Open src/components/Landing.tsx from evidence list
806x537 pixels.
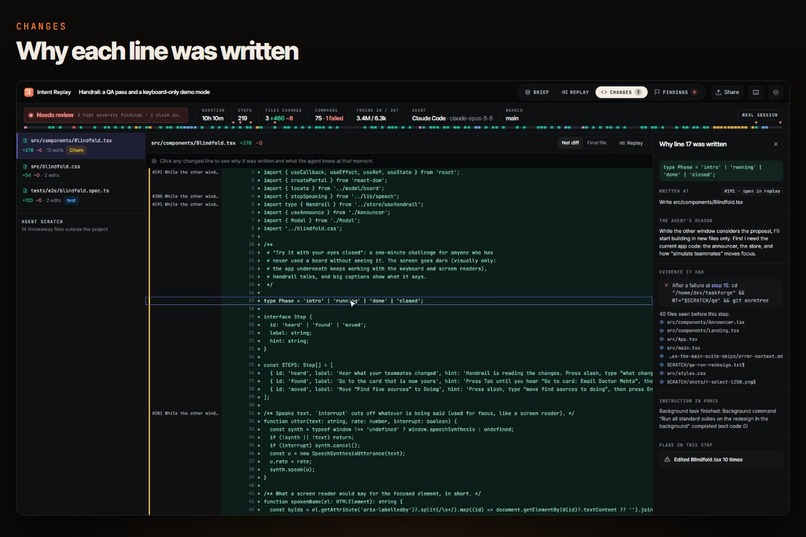click(703, 330)
